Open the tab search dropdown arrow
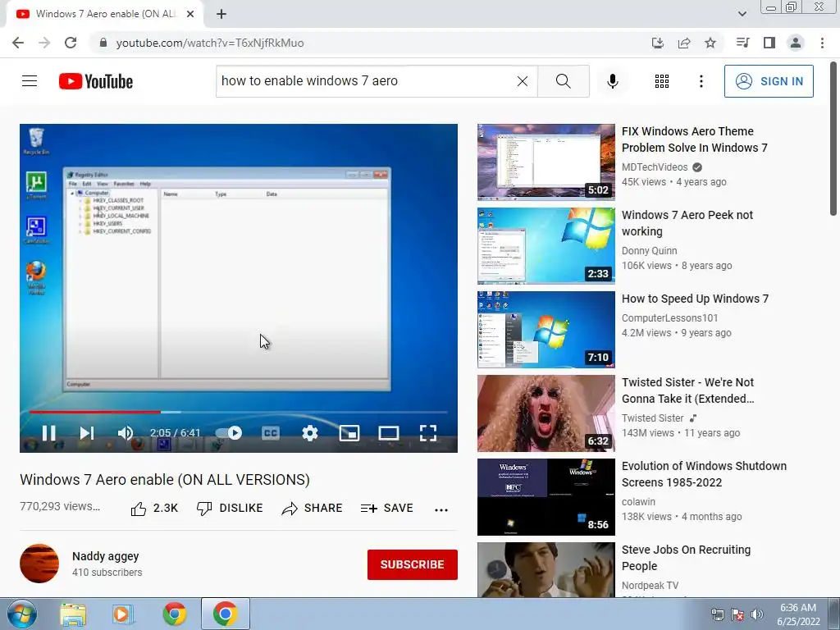The image size is (840, 630). pyautogui.click(x=742, y=14)
